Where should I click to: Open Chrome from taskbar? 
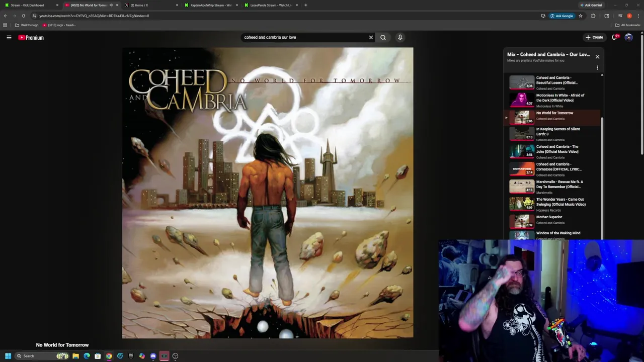click(x=109, y=356)
